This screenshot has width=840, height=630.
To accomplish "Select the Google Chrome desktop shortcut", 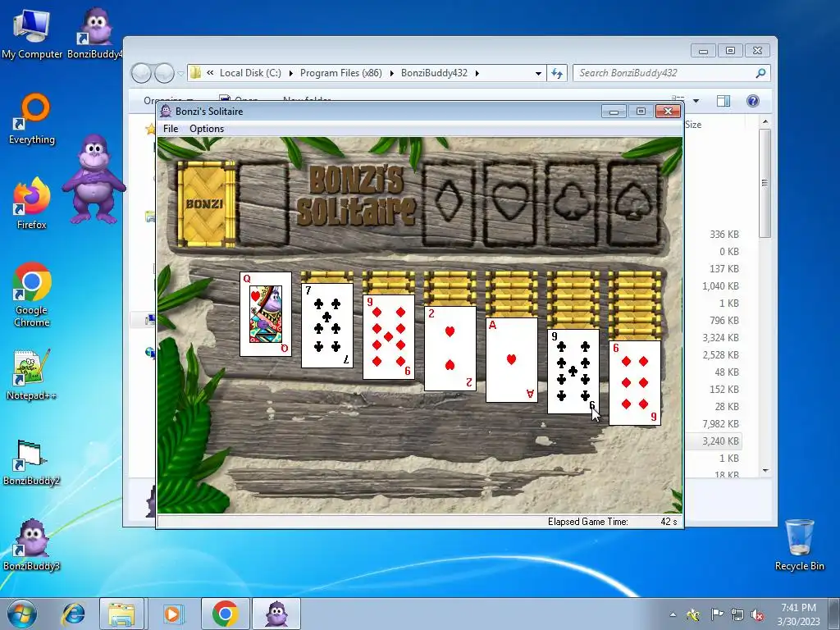I will (32, 294).
